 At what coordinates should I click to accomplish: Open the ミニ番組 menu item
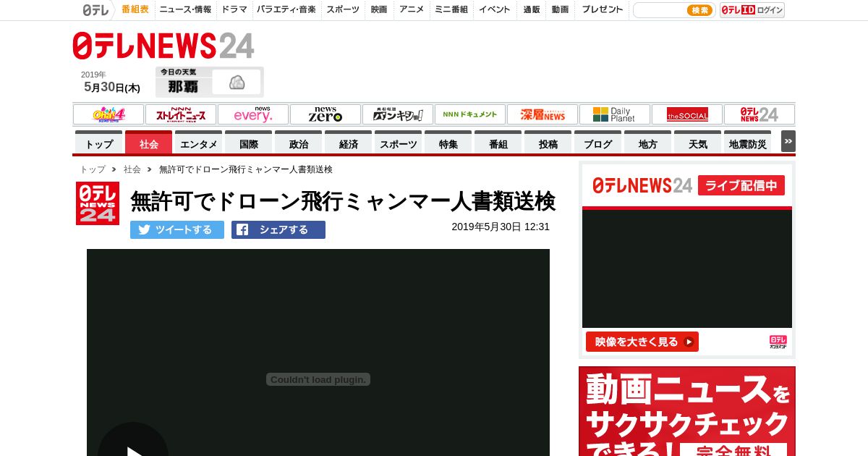(x=451, y=10)
